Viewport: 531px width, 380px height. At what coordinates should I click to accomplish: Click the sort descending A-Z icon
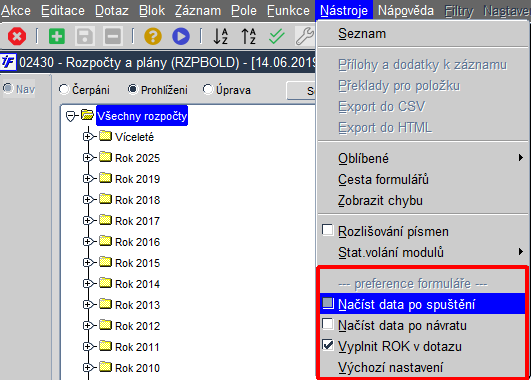[x=221, y=36]
